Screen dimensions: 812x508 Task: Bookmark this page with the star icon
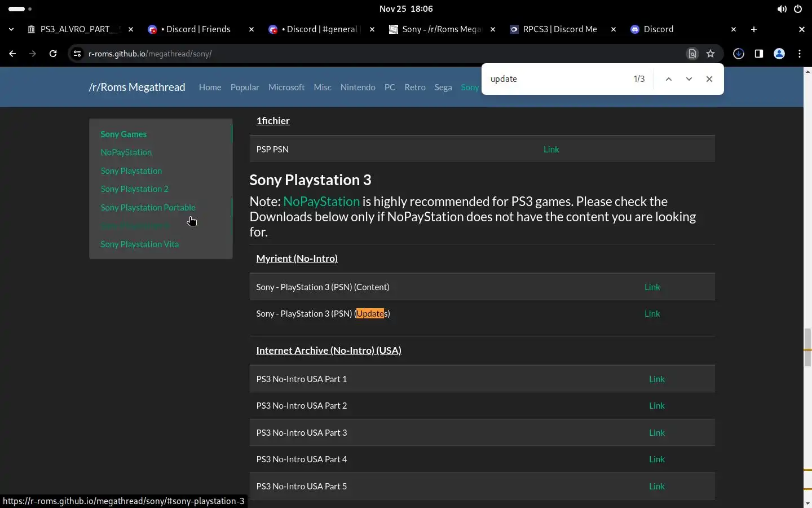pos(710,54)
